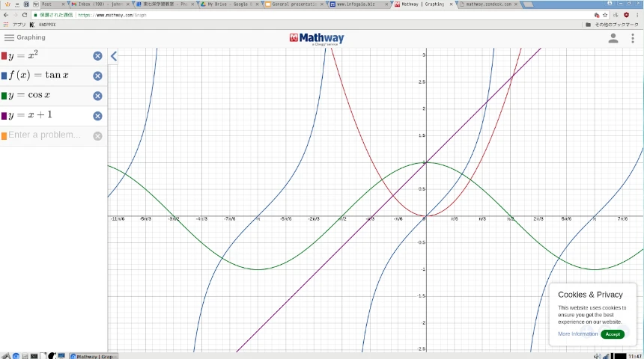Open the terminal icon in the taskbar
The width and height of the screenshot is (644, 359).
click(x=34, y=356)
